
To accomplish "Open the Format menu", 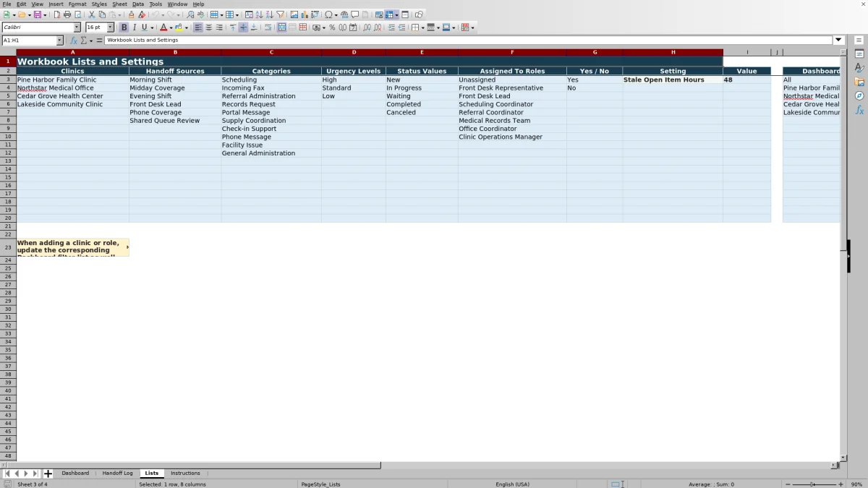I will click(x=77, y=4).
